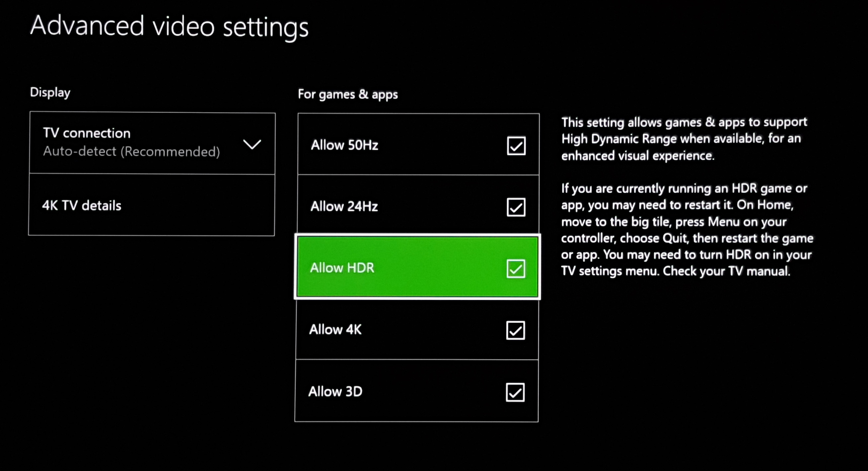Screen dimensions: 868x471
Task: Select the 'Auto-detect (Recommended)' value text
Action: point(131,151)
